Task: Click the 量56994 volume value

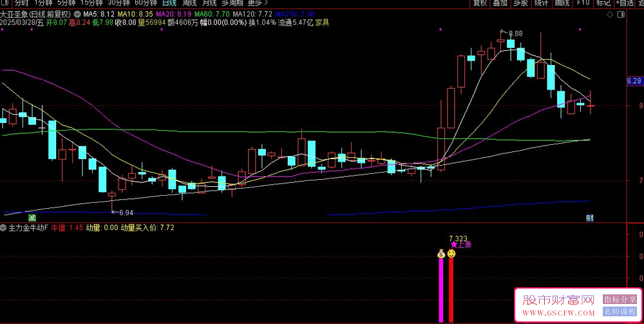Action: click(151, 23)
